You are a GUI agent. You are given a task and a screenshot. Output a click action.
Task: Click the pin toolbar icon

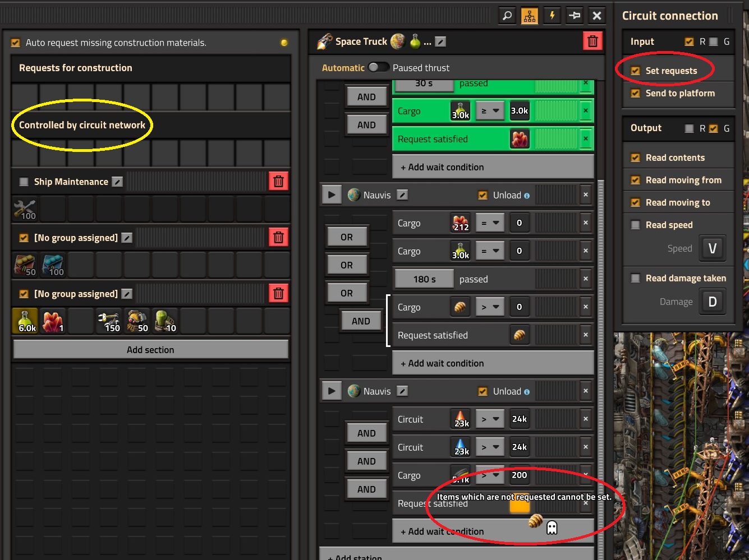(x=575, y=16)
